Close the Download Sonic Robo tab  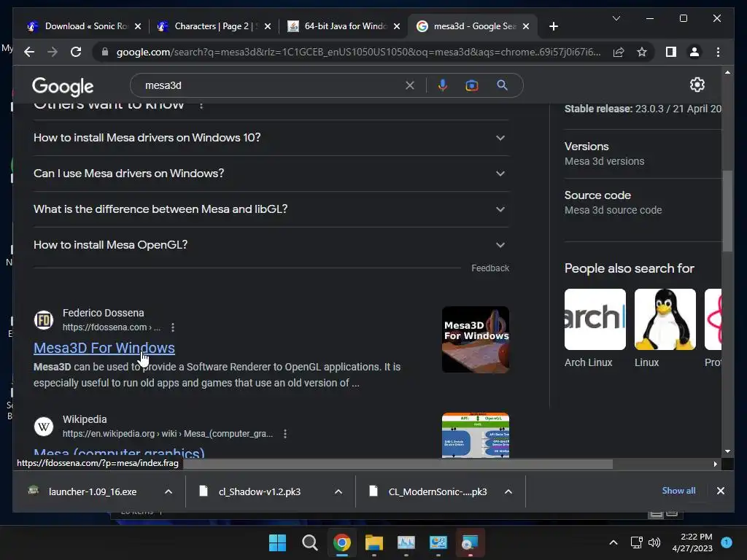click(138, 26)
